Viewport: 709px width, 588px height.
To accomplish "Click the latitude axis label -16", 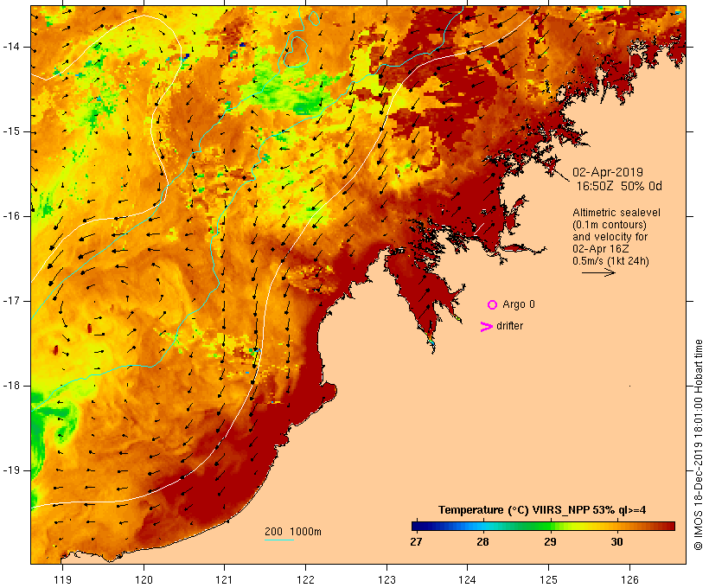I will 11,216.
